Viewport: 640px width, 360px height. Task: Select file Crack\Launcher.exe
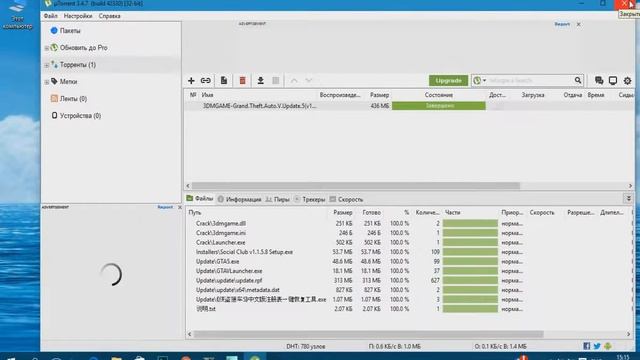[x=220, y=242]
